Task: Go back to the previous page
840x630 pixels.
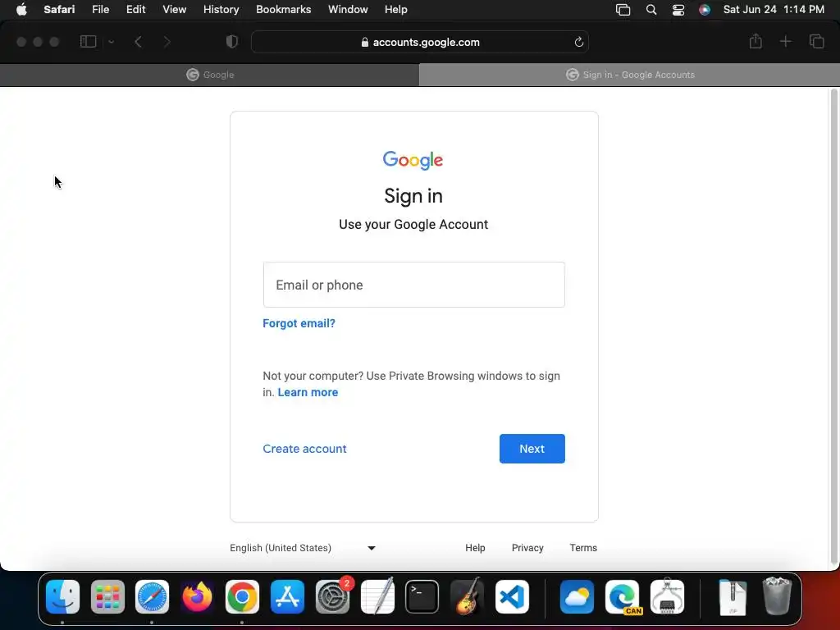Action: (x=138, y=42)
